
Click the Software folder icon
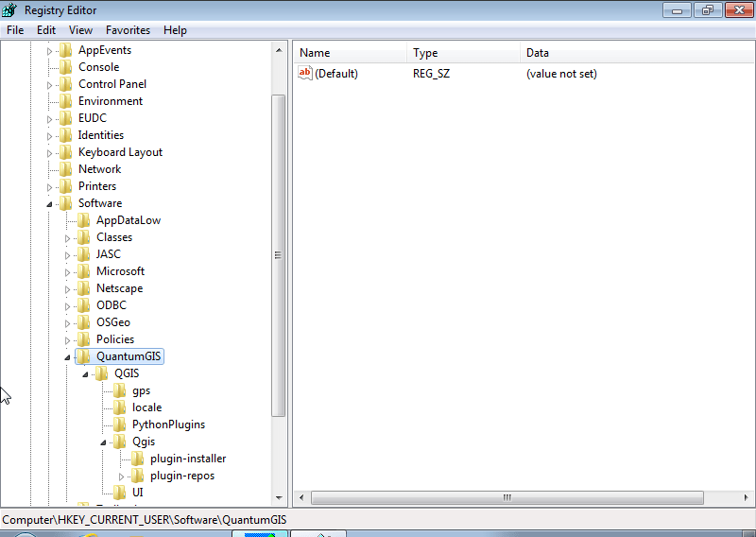tap(65, 203)
